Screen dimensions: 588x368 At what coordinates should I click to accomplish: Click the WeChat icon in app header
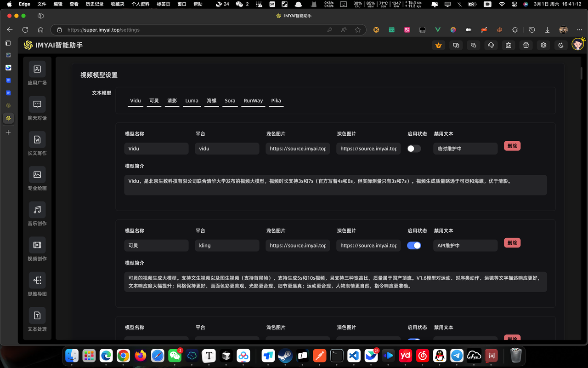[474, 45]
